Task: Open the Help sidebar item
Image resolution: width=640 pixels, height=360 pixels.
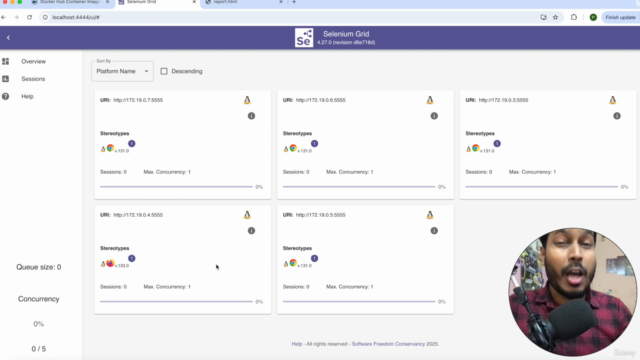Action: tap(27, 96)
